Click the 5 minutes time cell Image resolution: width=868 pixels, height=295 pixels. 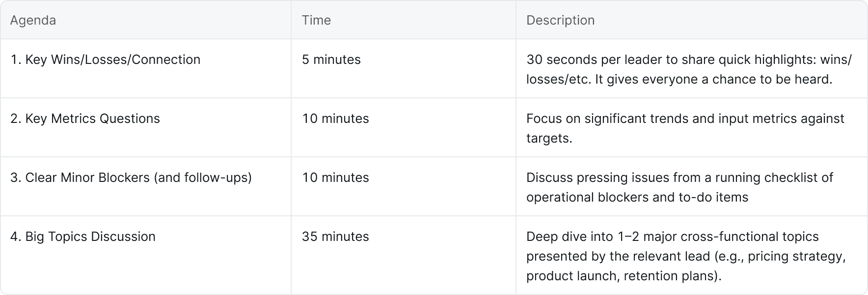[331, 59]
